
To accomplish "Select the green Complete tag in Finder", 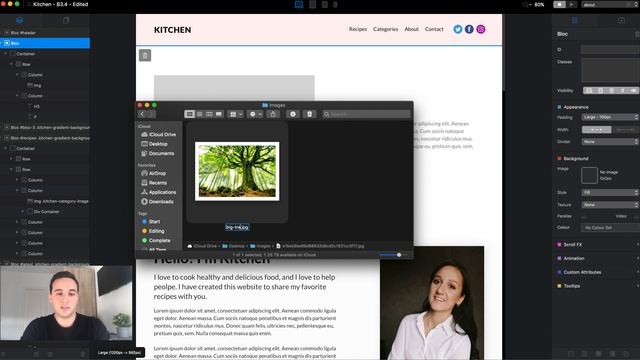I will tap(156, 240).
